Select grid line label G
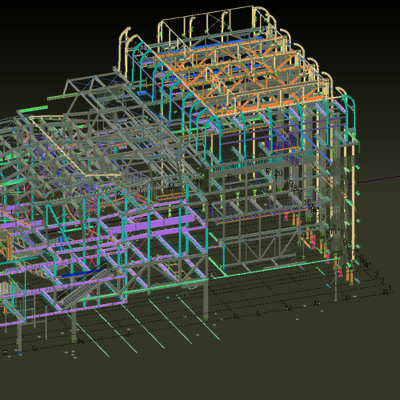400x400 pixels. point(34,348)
